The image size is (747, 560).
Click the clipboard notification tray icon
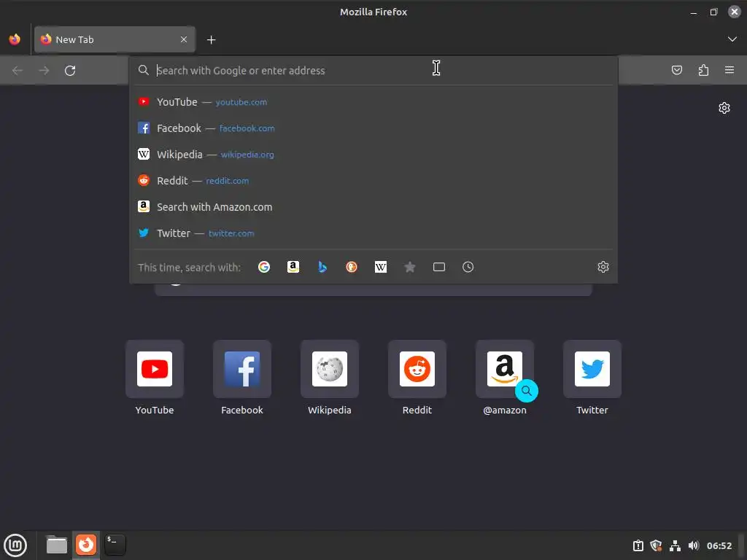click(638, 545)
